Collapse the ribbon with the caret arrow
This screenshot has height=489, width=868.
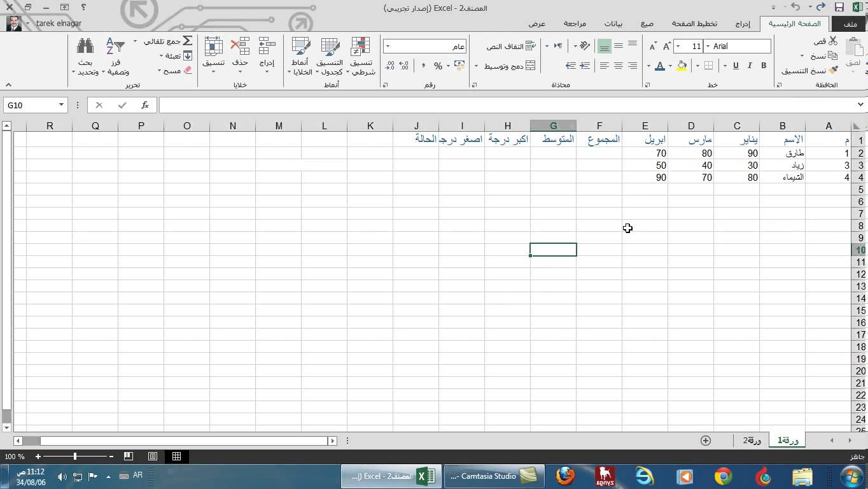coord(8,85)
